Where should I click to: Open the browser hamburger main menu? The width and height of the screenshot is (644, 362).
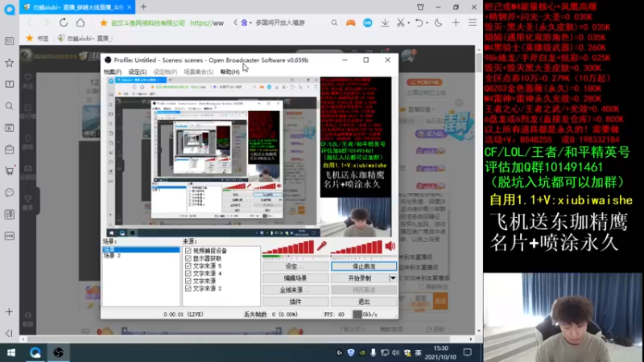pos(473,23)
